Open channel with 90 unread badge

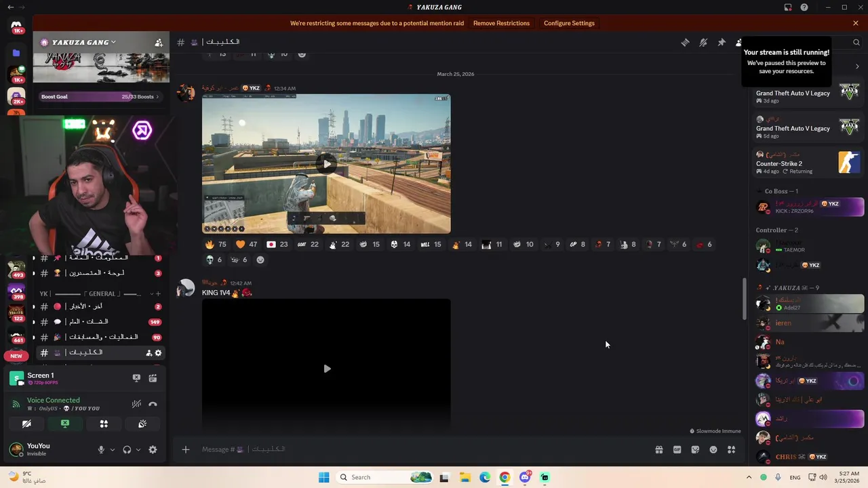click(x=99, y=337)
